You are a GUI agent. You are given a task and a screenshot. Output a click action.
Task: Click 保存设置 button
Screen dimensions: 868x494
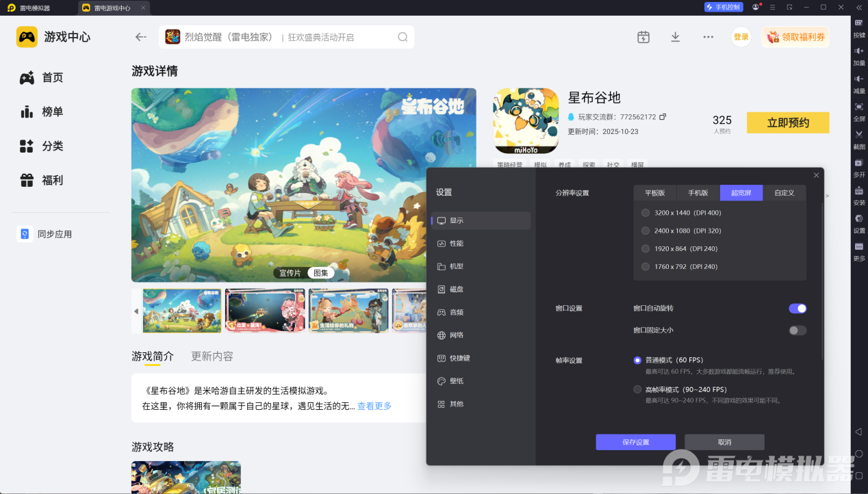(x=635, y=442)
